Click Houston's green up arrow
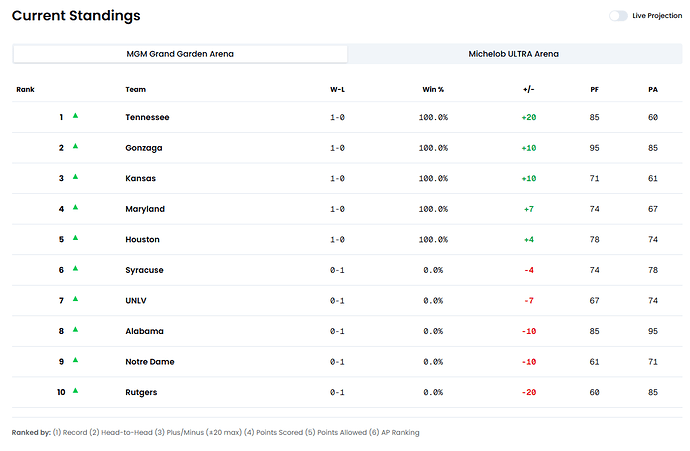The image size is (690, 451). [75, 238]
